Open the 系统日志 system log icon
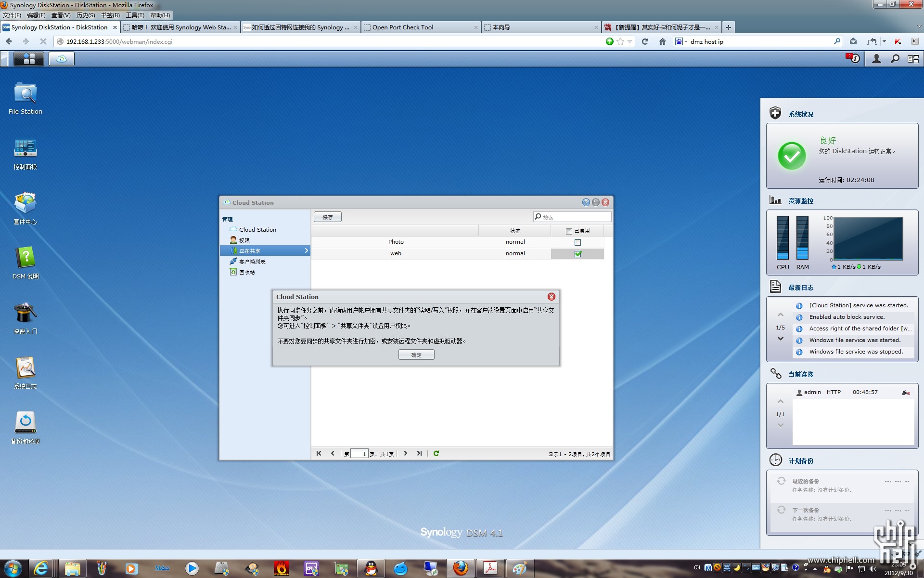The height and width of the screenshot is (578, 924). point(26,373)
